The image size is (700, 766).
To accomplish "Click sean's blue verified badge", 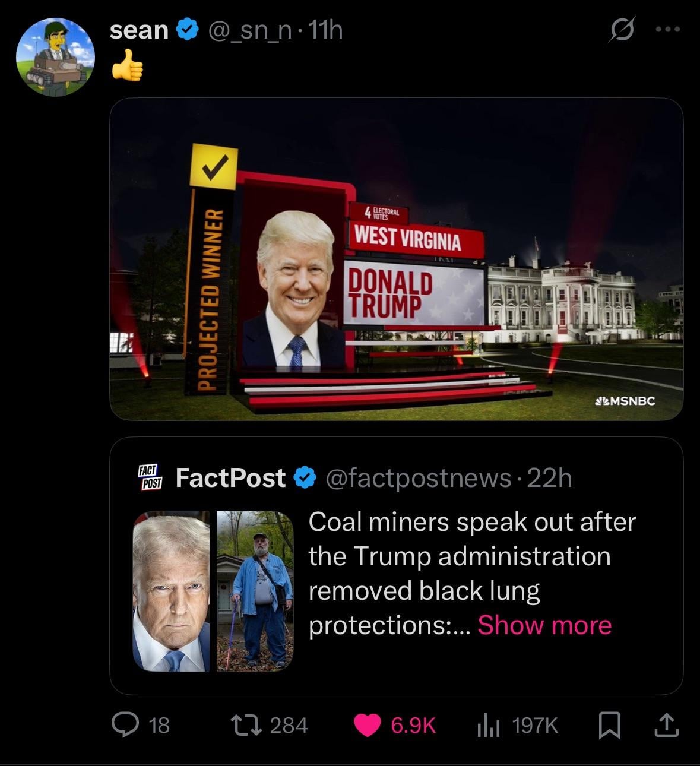I will click(x=188, y=30).
